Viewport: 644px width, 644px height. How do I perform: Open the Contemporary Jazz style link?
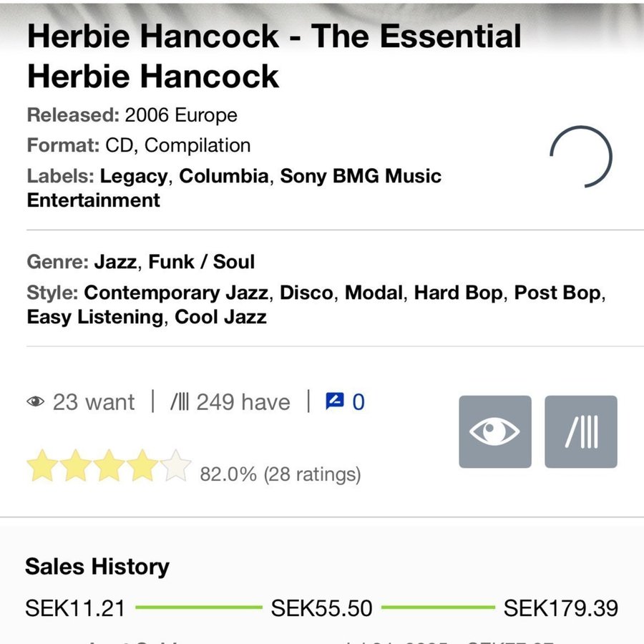(x=176, y=293)
